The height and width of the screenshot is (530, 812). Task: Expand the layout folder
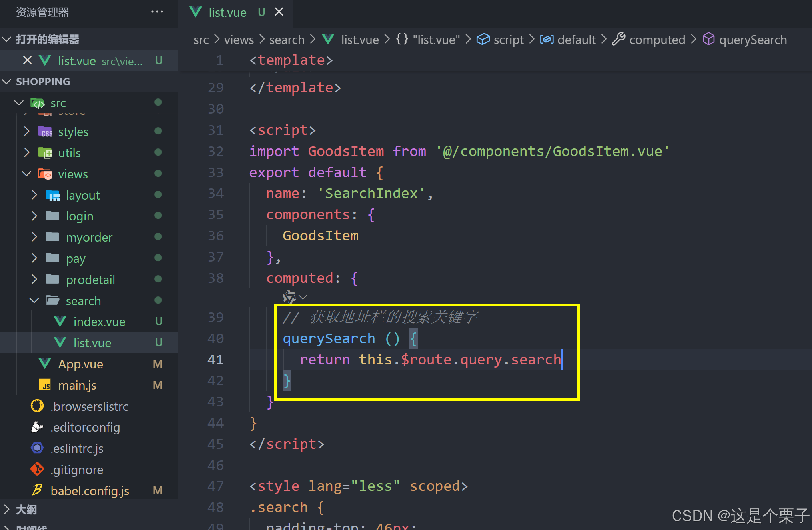pyautogui.click(x=34, y=195)
